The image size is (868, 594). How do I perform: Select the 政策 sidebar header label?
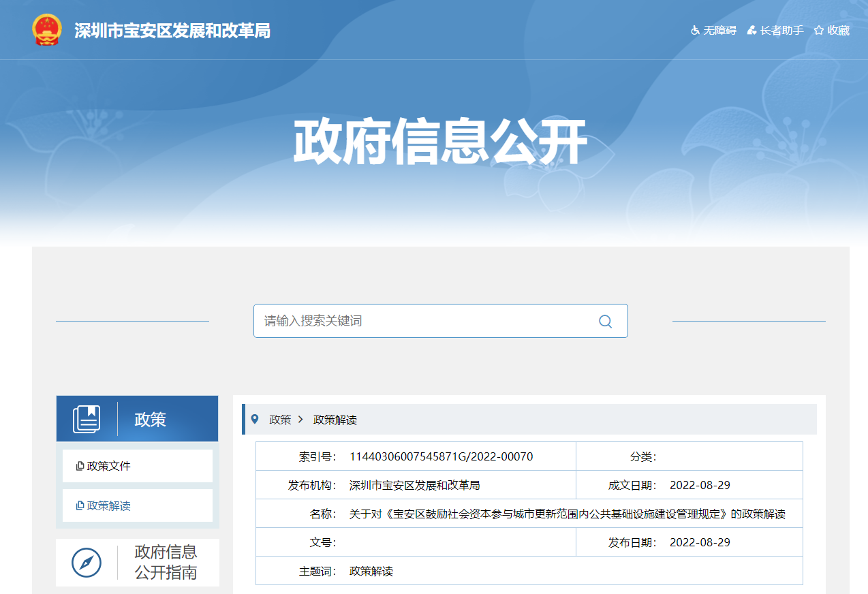(151, 420)
